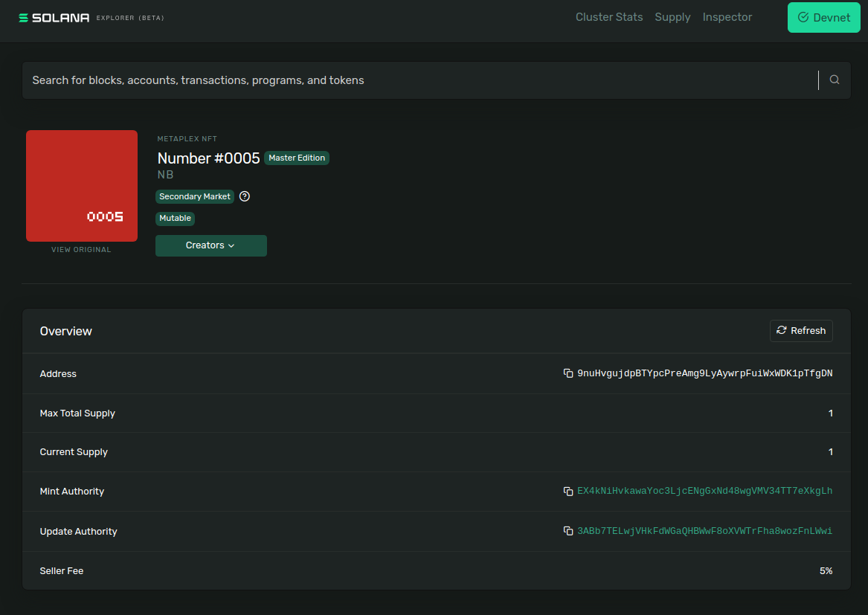Click the Mutable badge
The width and height of the screenshot is (868, 615).
coord(175,218)
